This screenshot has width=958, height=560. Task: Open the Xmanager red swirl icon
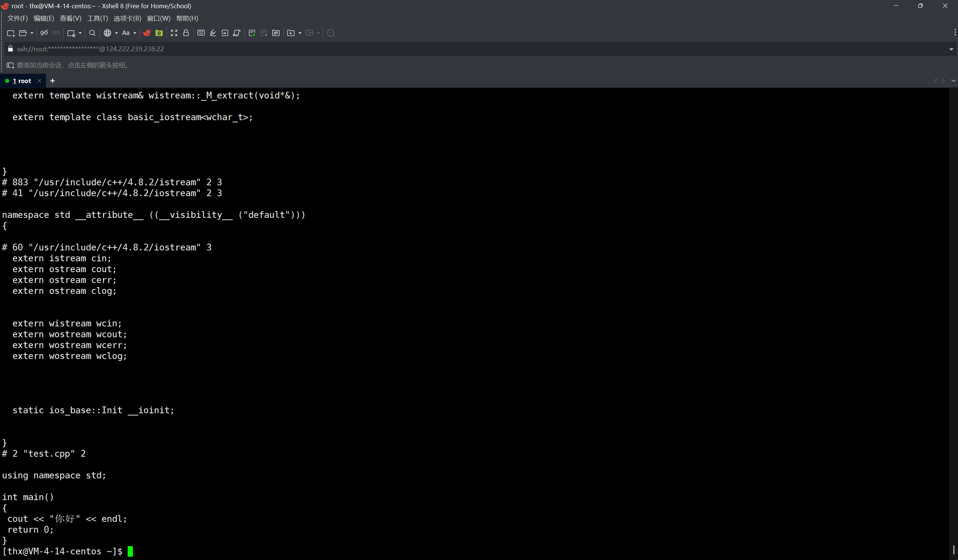point(147,33)
